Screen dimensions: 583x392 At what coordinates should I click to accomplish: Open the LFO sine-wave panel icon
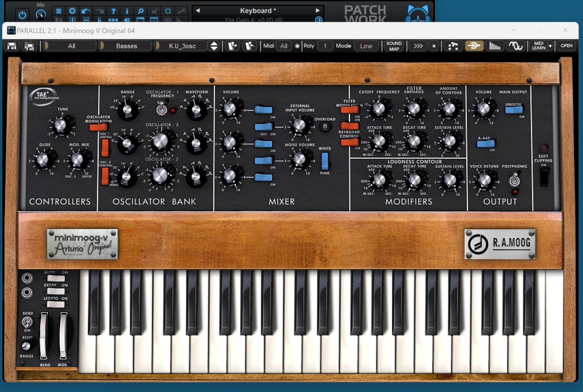coord(516,46)
